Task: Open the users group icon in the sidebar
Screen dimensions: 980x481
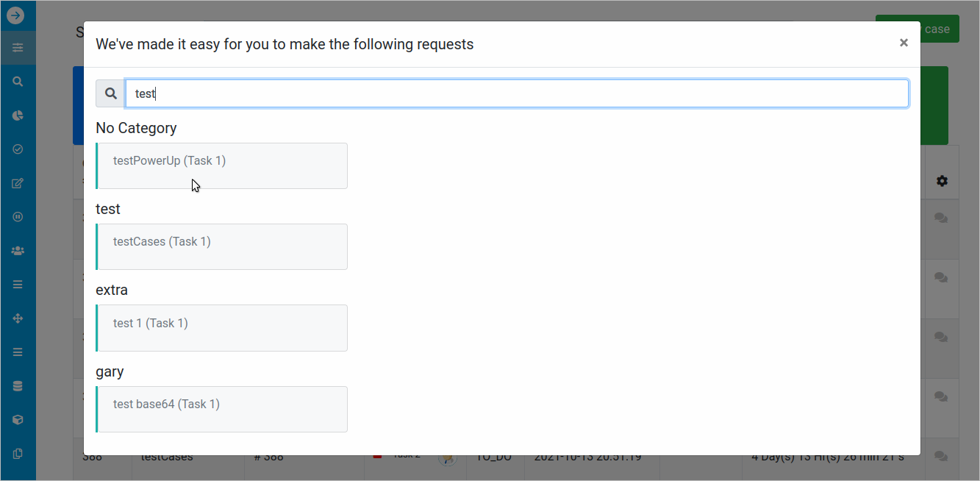Action: click(18, 251)
